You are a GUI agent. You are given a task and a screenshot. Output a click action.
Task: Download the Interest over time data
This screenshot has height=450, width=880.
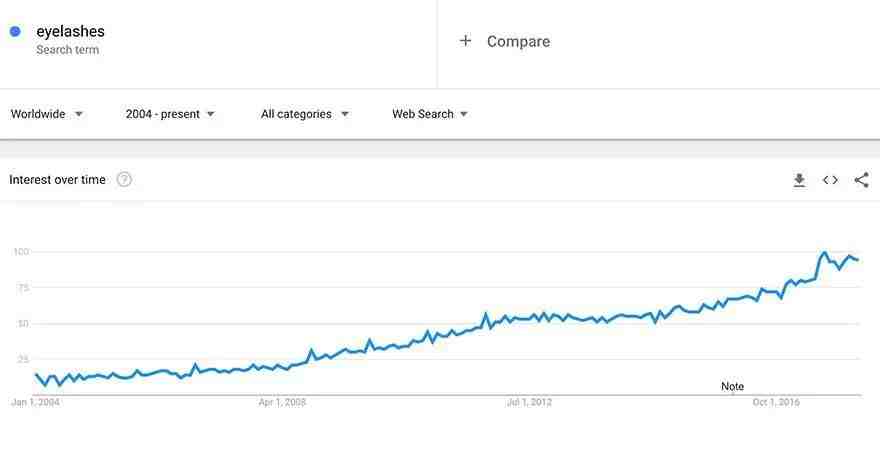tap(799, 180)
